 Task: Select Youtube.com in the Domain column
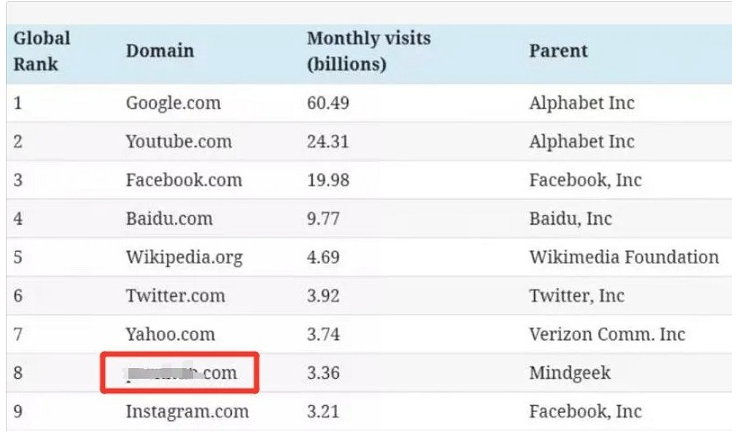click(179, 142)
